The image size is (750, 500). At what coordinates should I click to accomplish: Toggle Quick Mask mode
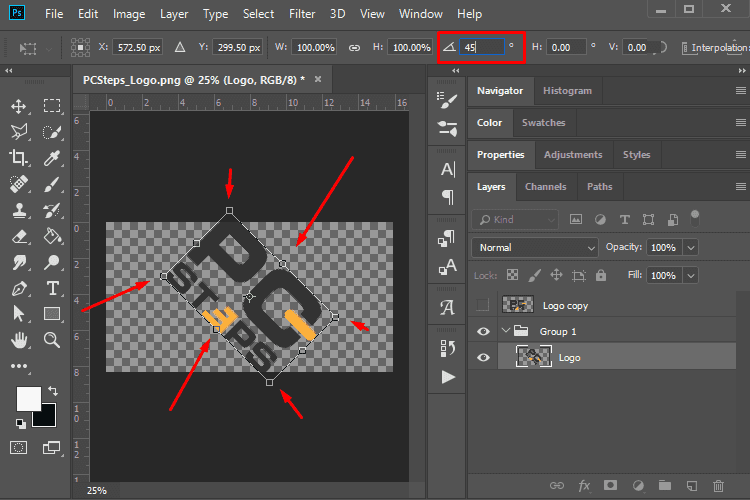click(x=19, y=448)
